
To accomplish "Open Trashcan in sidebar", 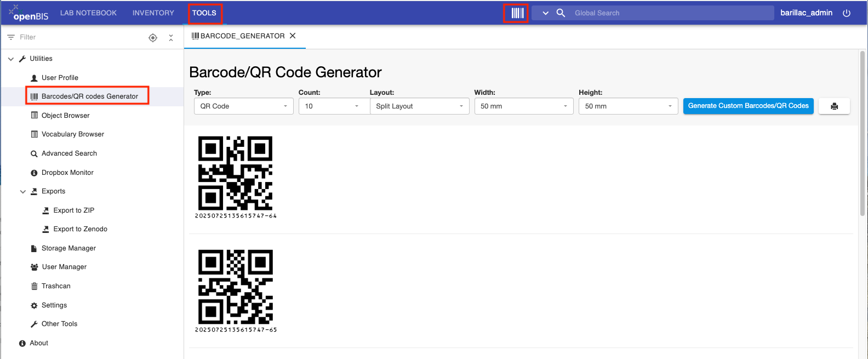I will click(56, 286).
